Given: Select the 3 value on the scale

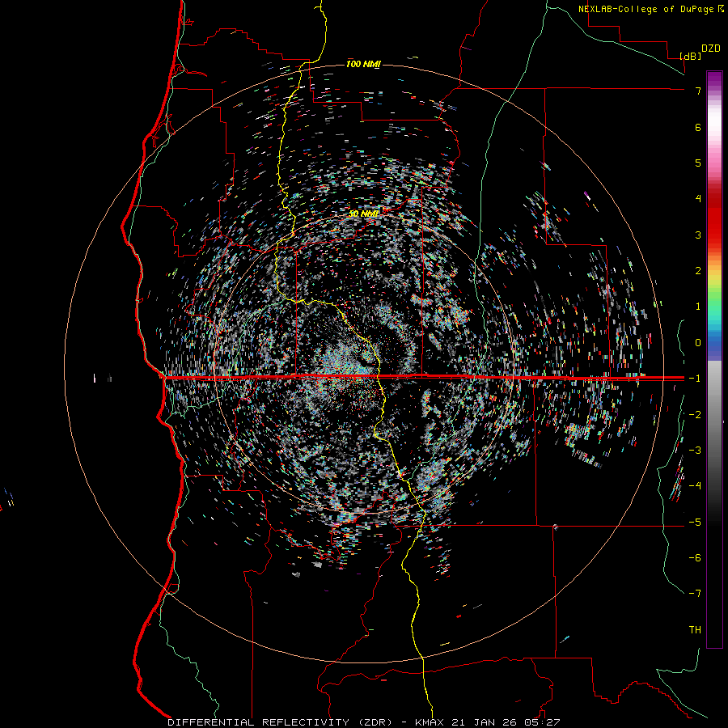Looking at the screenshot, I should 698,235.
